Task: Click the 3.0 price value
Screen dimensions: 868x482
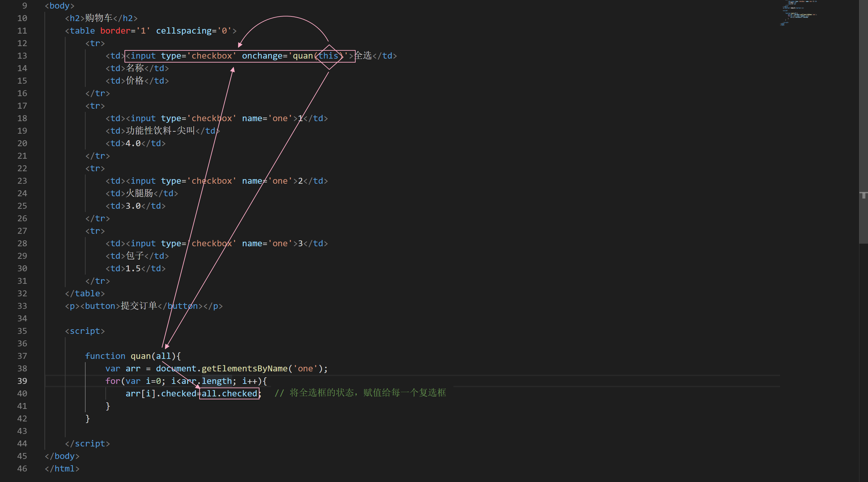Action: 133,206
